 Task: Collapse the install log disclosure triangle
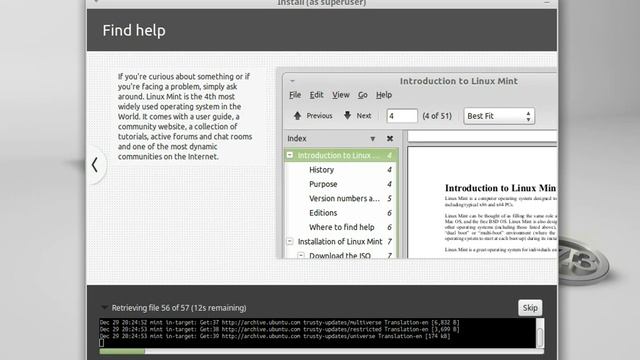tap(104, 307)
